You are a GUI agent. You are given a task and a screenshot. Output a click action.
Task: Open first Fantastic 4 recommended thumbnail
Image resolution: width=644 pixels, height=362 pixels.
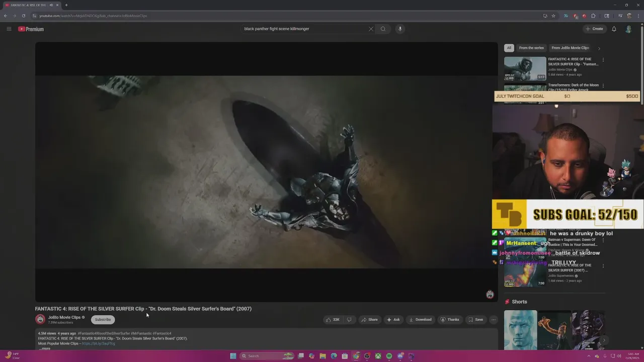[x=525, y=68]
